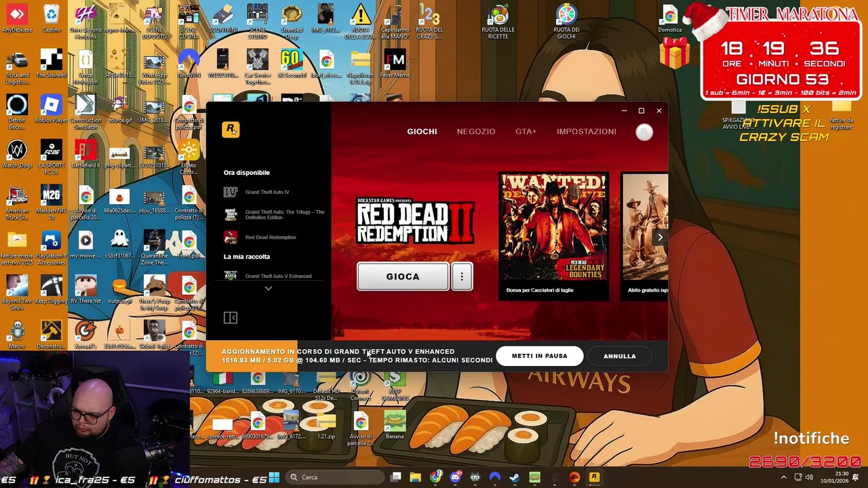868x488 pixels.
Task: Click the AnyDesk.exe desktop icon
Action: click(x=17, y=19)
